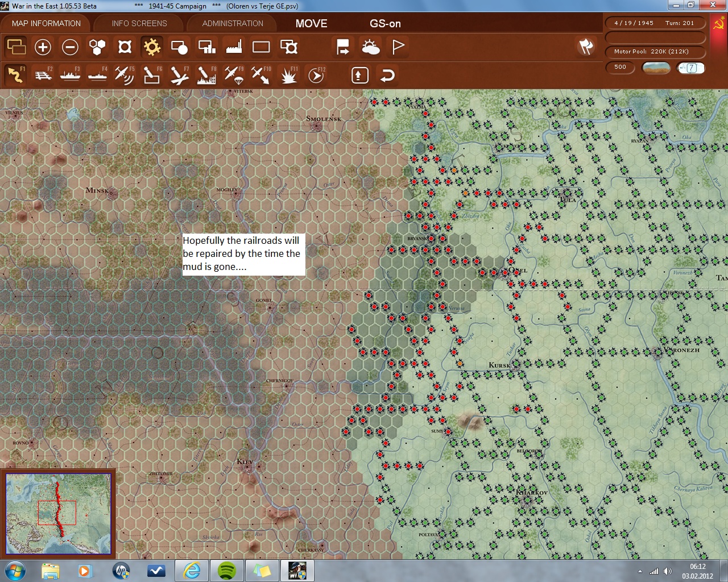Open the ADMINISTRATION tab

click(233, 23)
